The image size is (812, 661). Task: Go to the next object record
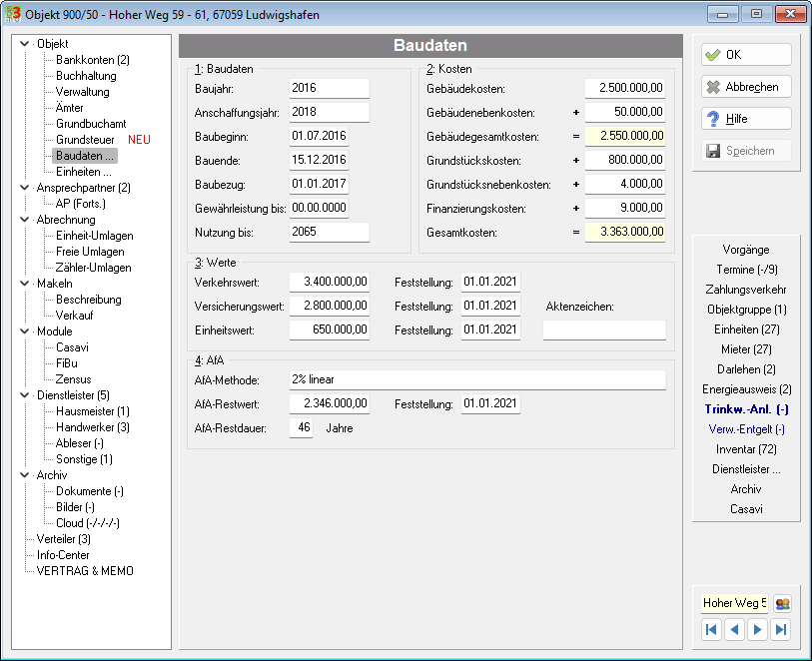[758, 629]
